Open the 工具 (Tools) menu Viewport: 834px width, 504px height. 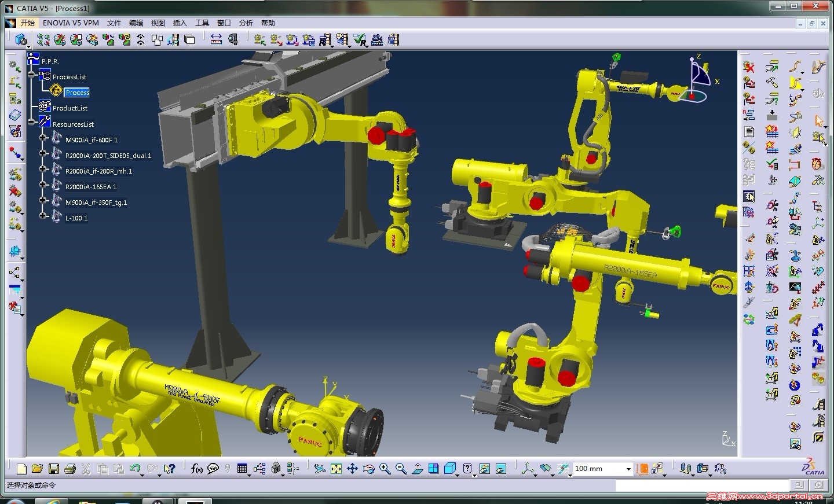pyautogui.click(x=202, y=23)
